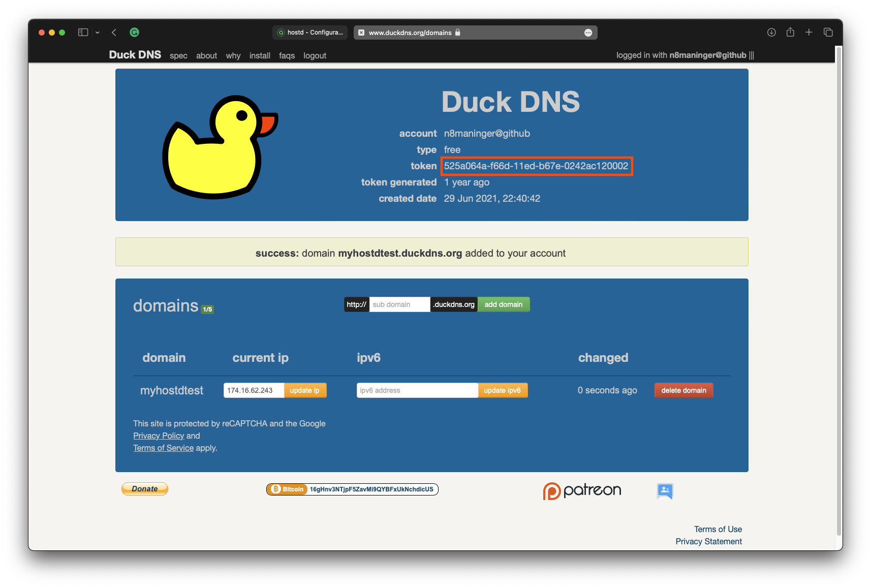
Task: Click the Grammarly extension icon
Action: tap(134, 33)
